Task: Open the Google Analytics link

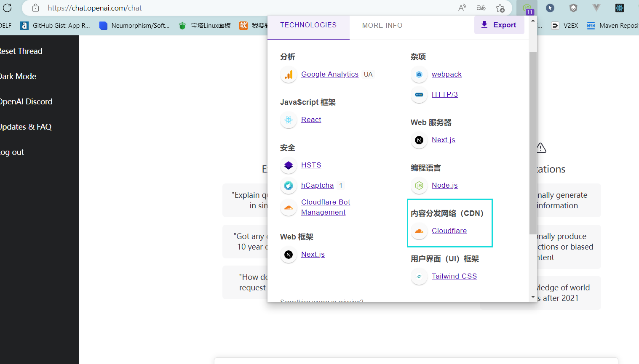Action: tap(329, 74)
